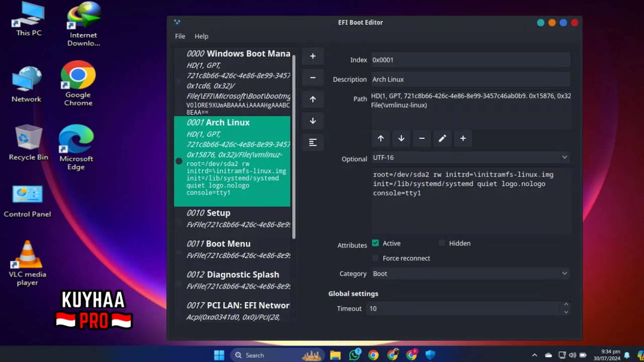Open the clock and date in taskbar
Screen dimensions: 644x362
[606, 355]
